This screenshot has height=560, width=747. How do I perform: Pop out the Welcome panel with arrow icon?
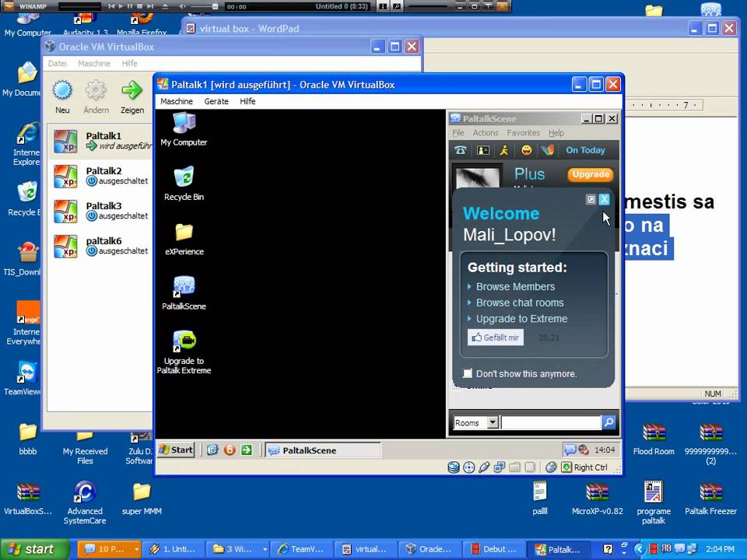click(591, 200)
